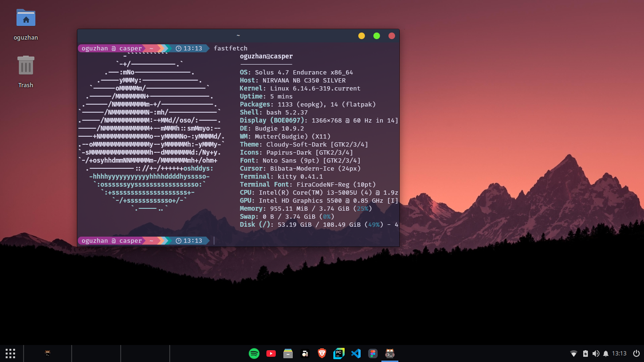Click the Swap: 0 B / 3.74 GiB line
The width and height of the screenshot is (644, 362).
click(x=287, y=217)
